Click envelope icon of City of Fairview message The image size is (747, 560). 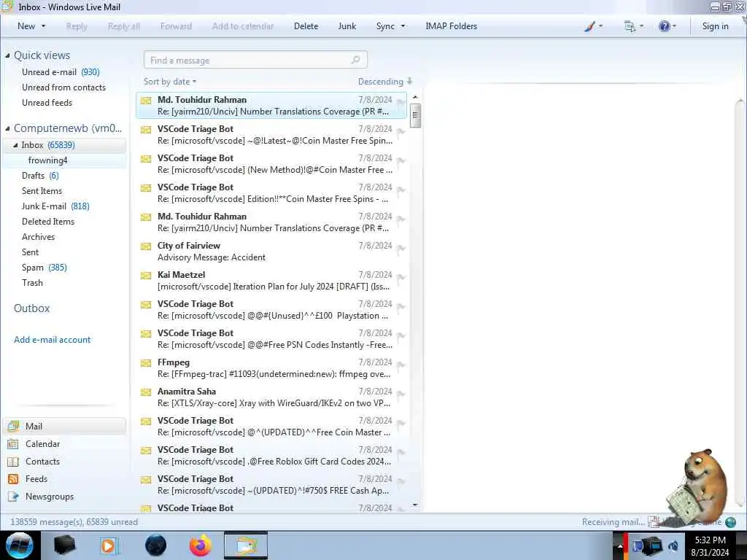(x=146, y=246)
